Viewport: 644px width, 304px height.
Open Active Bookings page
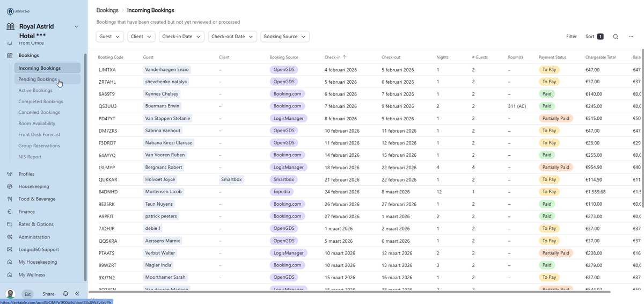point(35,90)
